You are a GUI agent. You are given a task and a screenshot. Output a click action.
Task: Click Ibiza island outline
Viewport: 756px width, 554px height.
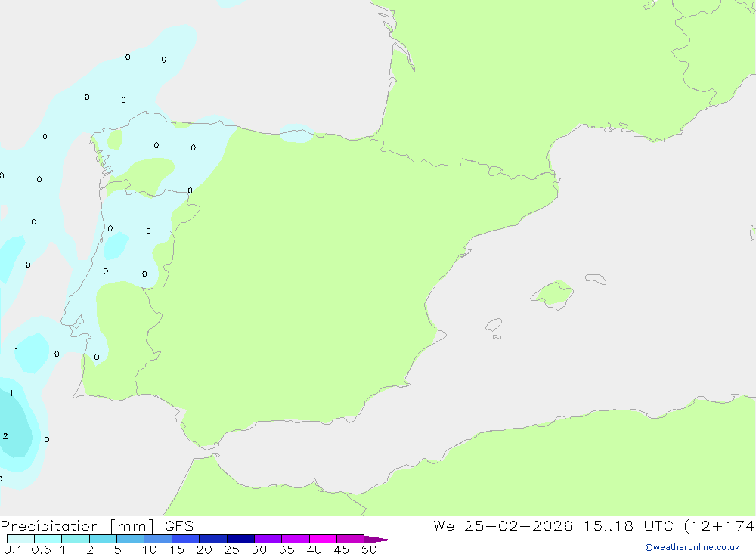[494, 325]
